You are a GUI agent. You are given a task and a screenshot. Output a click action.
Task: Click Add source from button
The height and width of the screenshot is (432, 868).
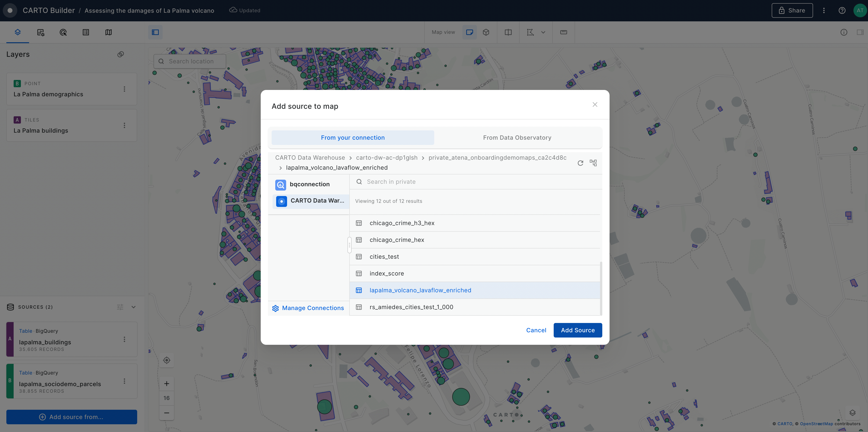(x=72, y=417)
